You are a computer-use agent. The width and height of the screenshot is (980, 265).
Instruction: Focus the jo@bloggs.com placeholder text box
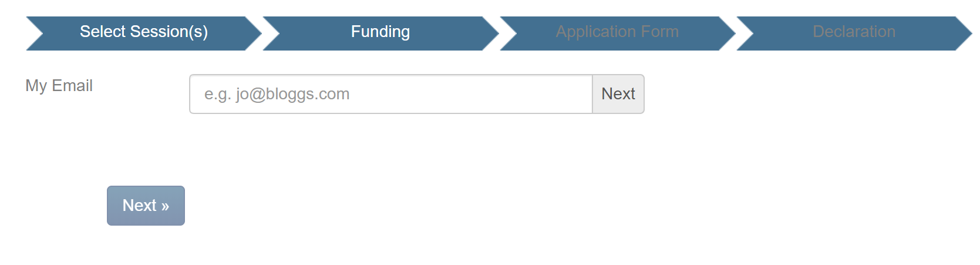390,94
